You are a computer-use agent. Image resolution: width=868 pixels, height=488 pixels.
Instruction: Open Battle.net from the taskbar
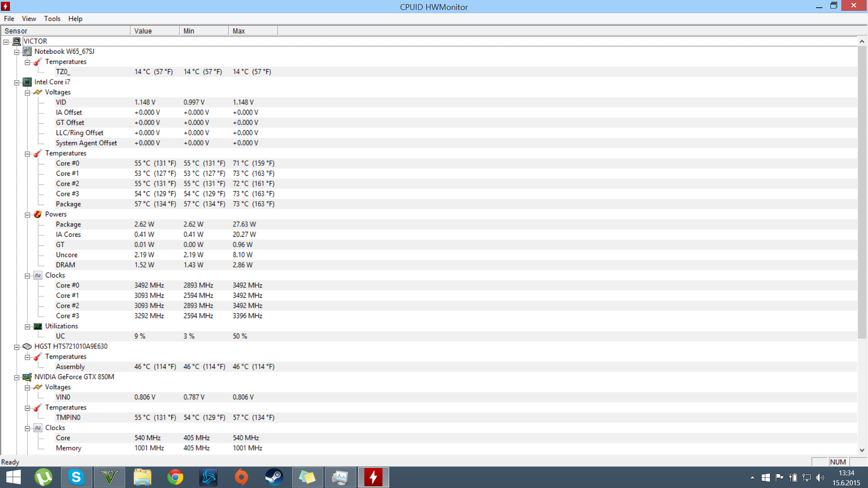208,477
